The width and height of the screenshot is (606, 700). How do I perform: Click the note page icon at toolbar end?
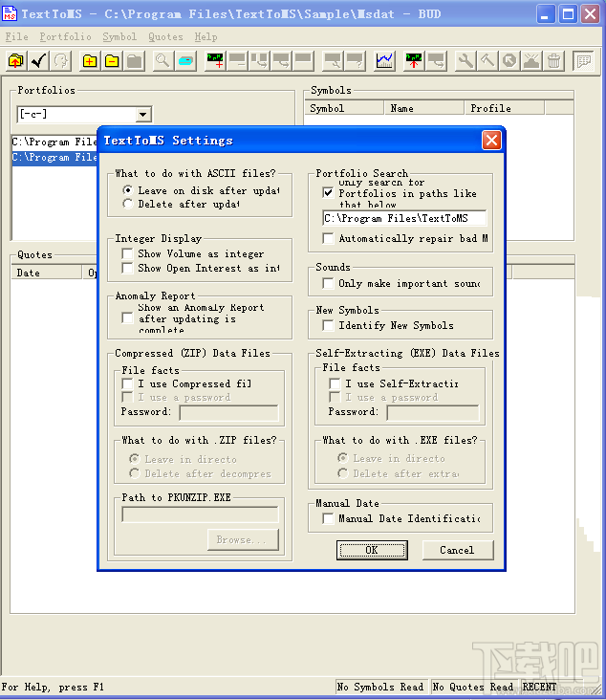(x=584, y=60)
